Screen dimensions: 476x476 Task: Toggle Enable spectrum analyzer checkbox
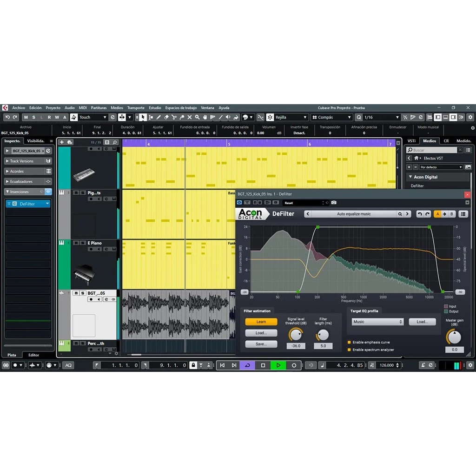point(349,350)
